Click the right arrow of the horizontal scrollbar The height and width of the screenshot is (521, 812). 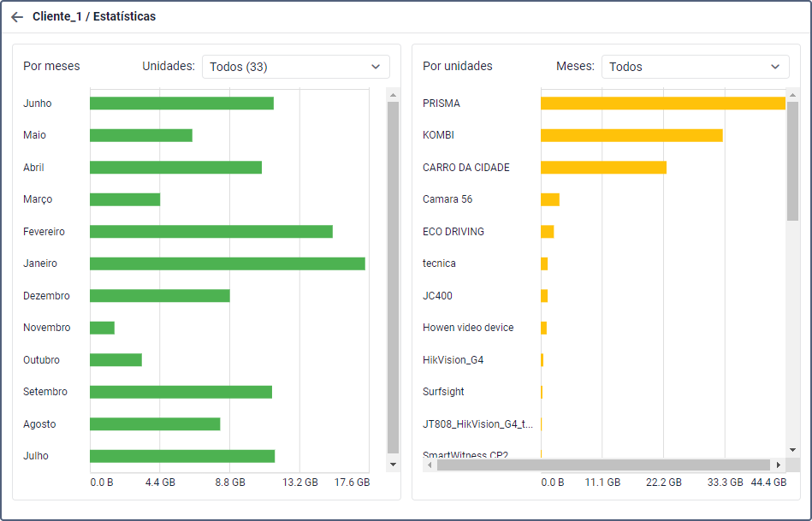(x=778, y=465)
